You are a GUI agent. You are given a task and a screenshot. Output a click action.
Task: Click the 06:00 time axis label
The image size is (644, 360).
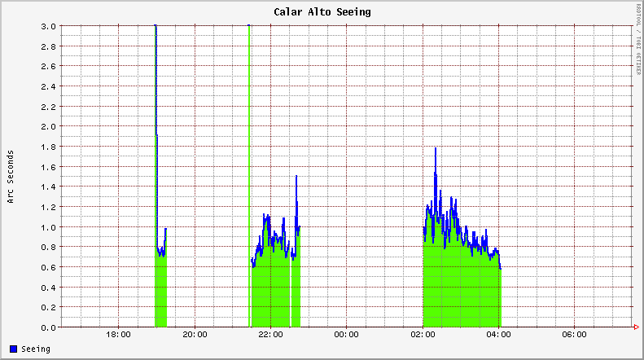[574, 335]
